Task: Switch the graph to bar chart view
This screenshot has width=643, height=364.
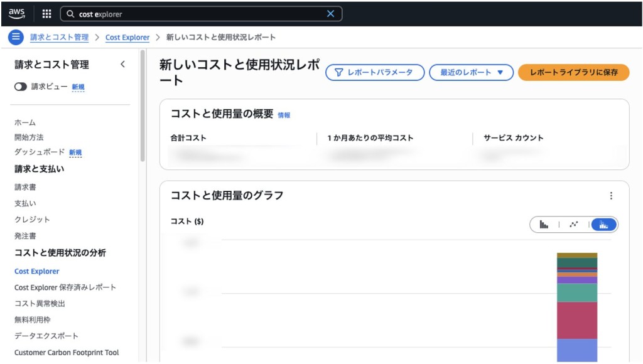Action: tap(544, 225)
